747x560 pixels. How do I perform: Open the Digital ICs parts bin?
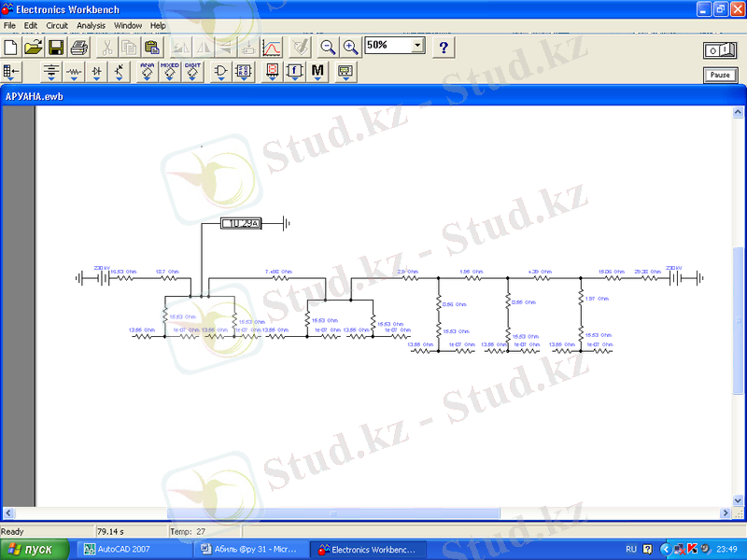(x=192, y=72)
